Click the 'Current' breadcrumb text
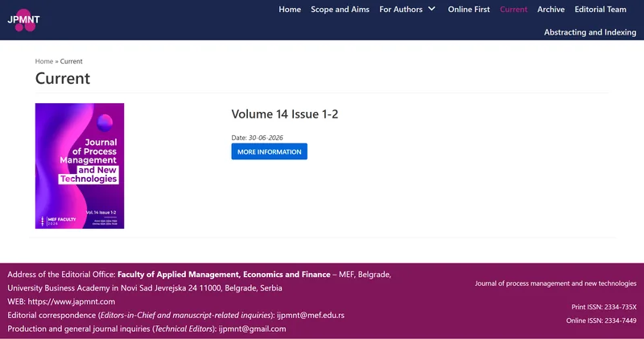The height and width of the screenshot is (339, 644). [71, 61]
